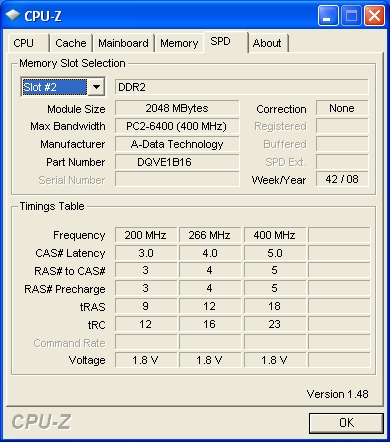The height and width of the screenshot is (443, 390).
Task: Click tRAS value 18
Action: [275, 306]
